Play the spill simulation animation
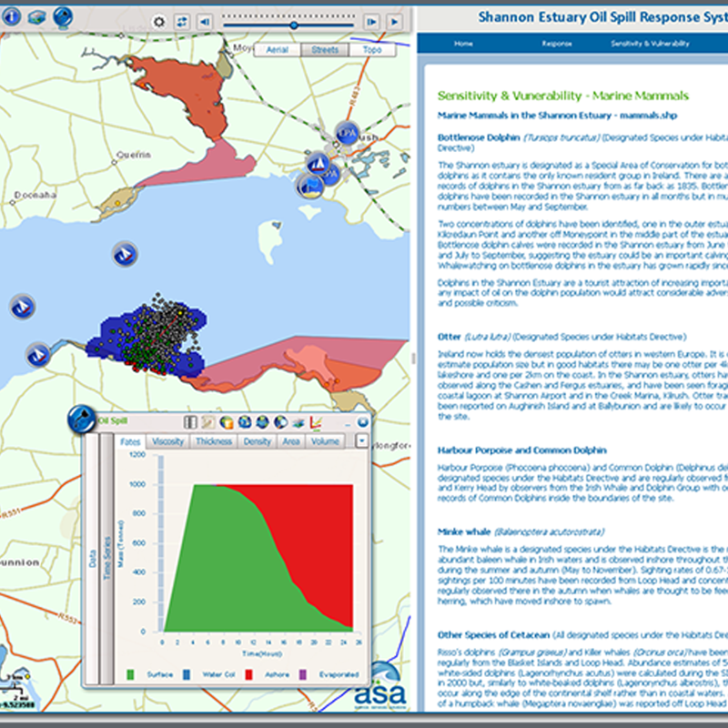Viewport: 728px width, 728px height. click(394, 21)
